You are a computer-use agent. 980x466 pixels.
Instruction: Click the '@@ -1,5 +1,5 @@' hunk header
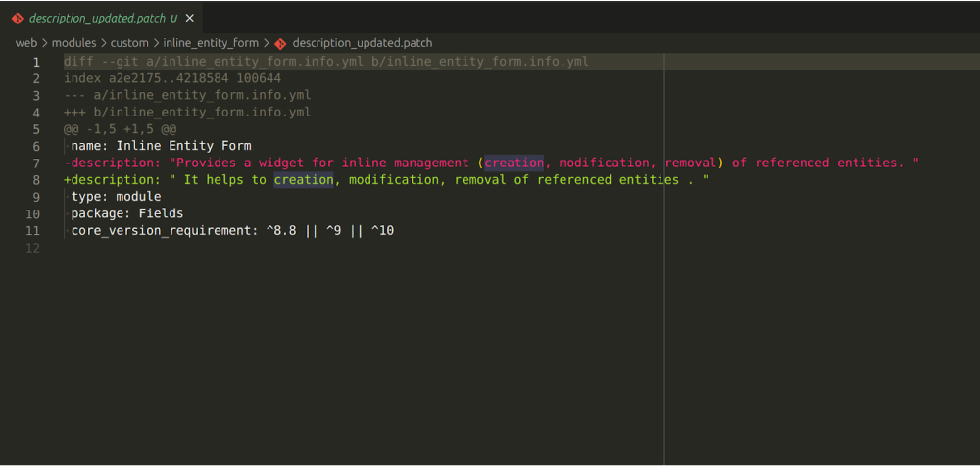click(120, 129)
